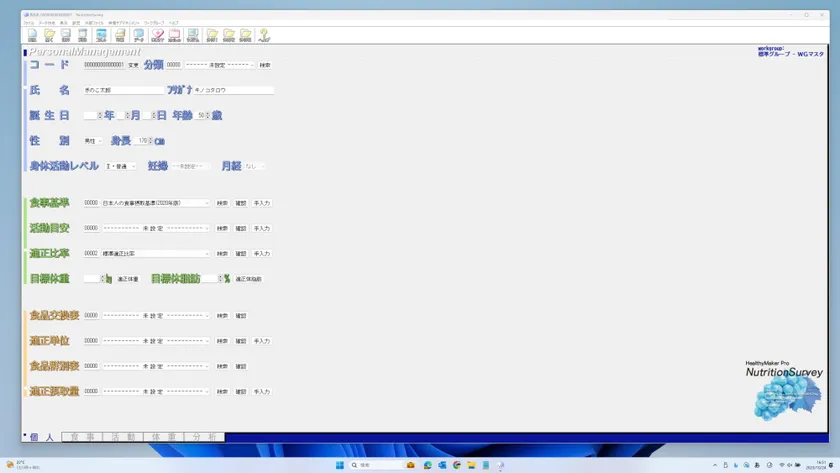
Task: Open the 分類 dropdown
Action: tap(220, 65)
